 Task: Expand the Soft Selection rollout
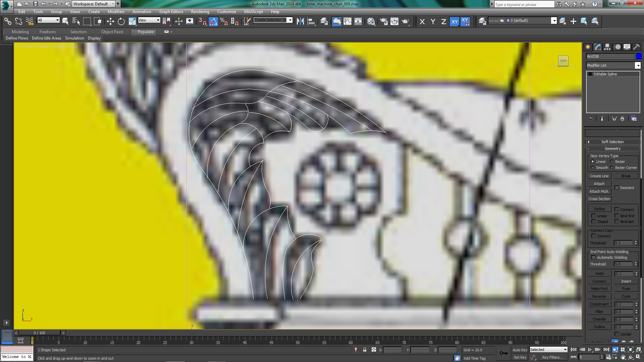tap(612, 142)
